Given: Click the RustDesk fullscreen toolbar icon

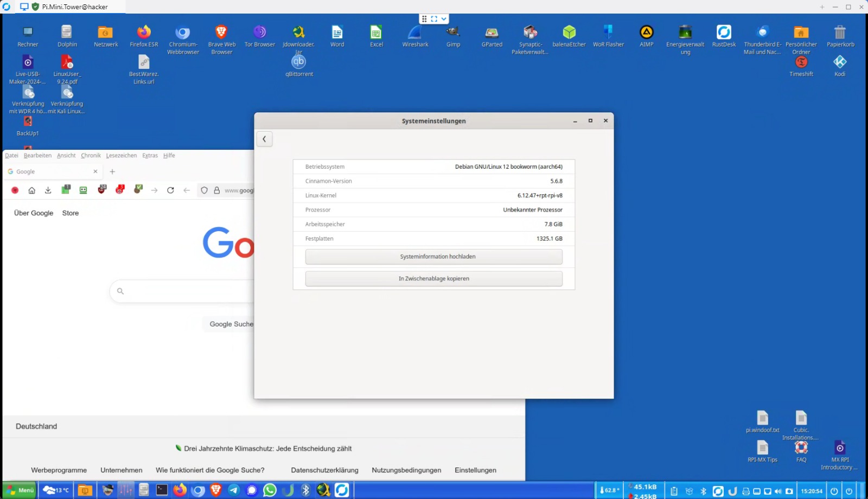Looking at the screenshot, I should pyautogui.click(x=434, y=18).
